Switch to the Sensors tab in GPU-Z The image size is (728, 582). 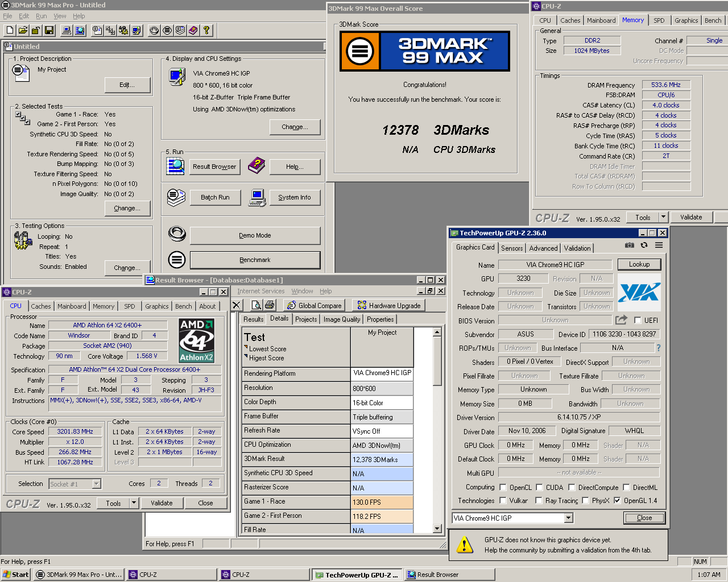click(512, 248)
